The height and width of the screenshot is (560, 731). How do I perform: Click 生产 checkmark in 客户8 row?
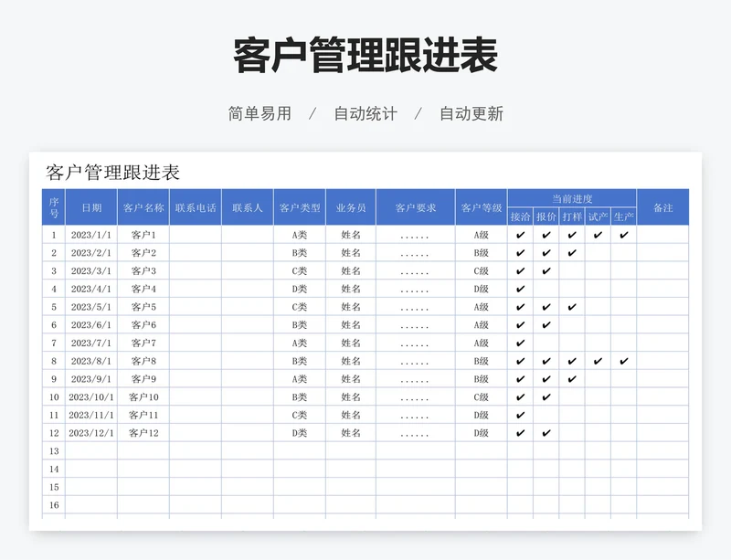click(624, 361)
